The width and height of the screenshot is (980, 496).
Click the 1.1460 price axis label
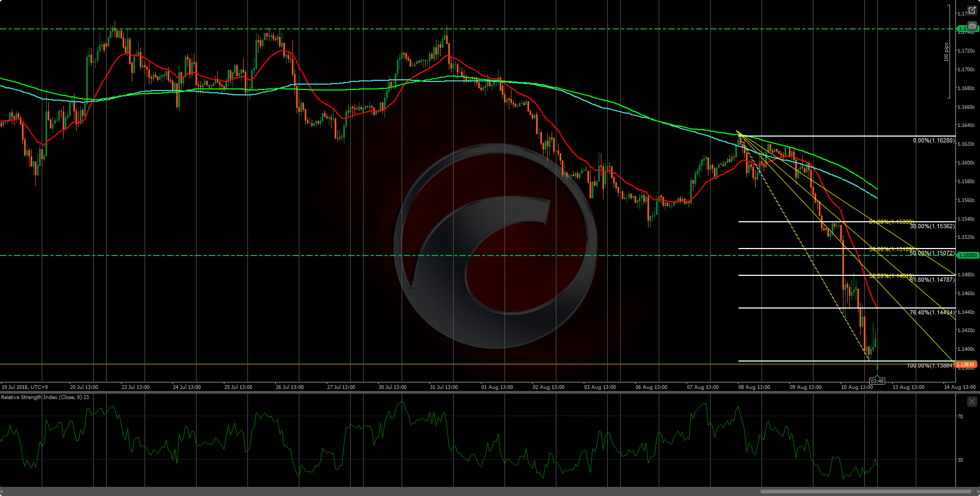[967, 294]
